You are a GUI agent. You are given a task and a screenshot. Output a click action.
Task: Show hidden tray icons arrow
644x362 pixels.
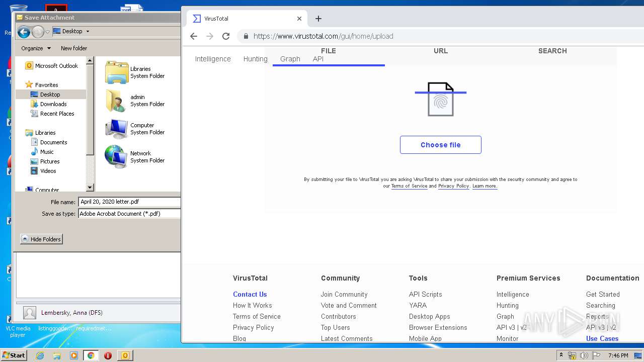[561, 355]
